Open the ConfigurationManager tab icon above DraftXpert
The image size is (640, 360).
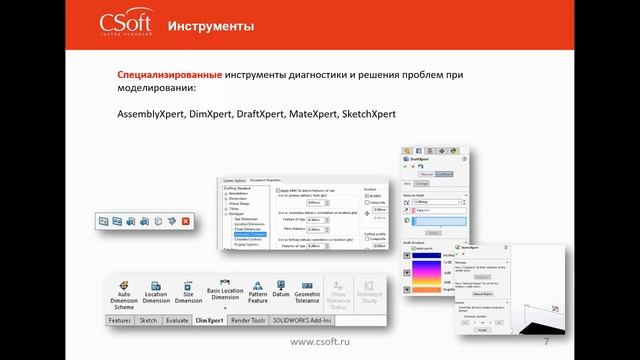click(x=430, y=151)
